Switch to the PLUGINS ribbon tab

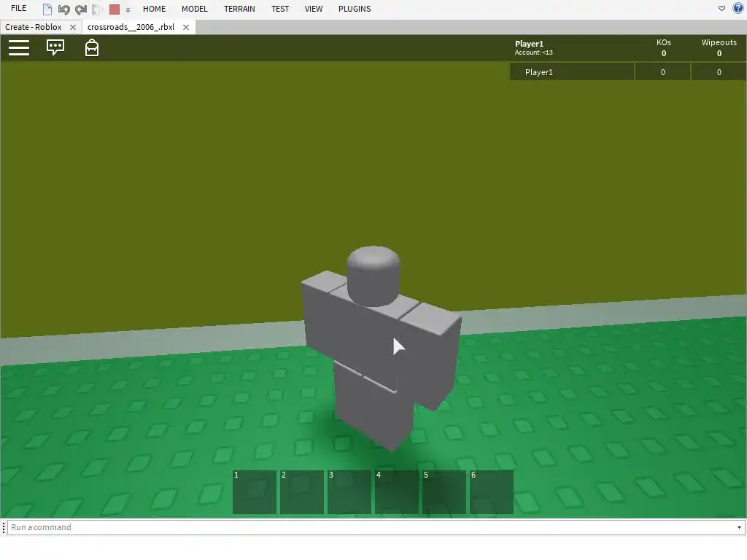(355, 9)
